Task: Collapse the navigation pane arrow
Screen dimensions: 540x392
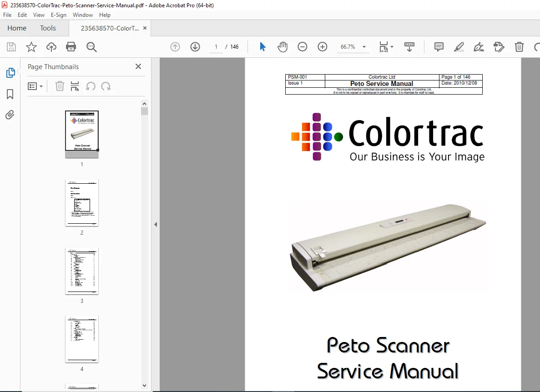Action: coord(156,224)
